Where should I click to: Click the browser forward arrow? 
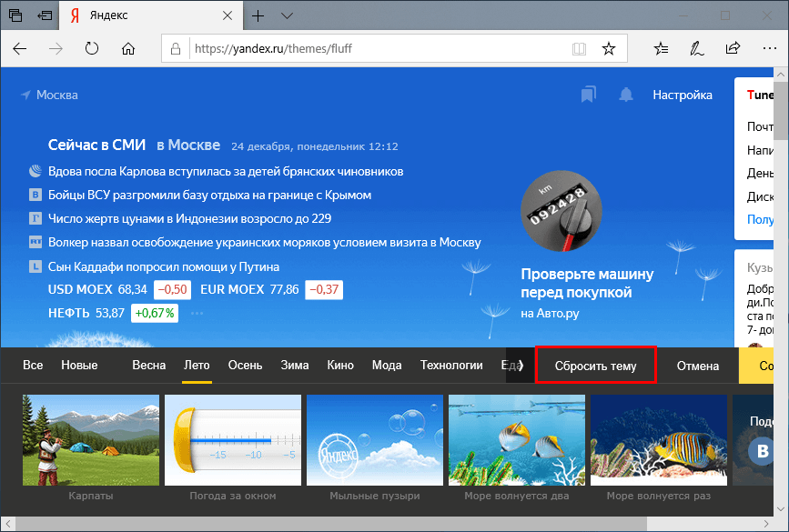[56, 49]
